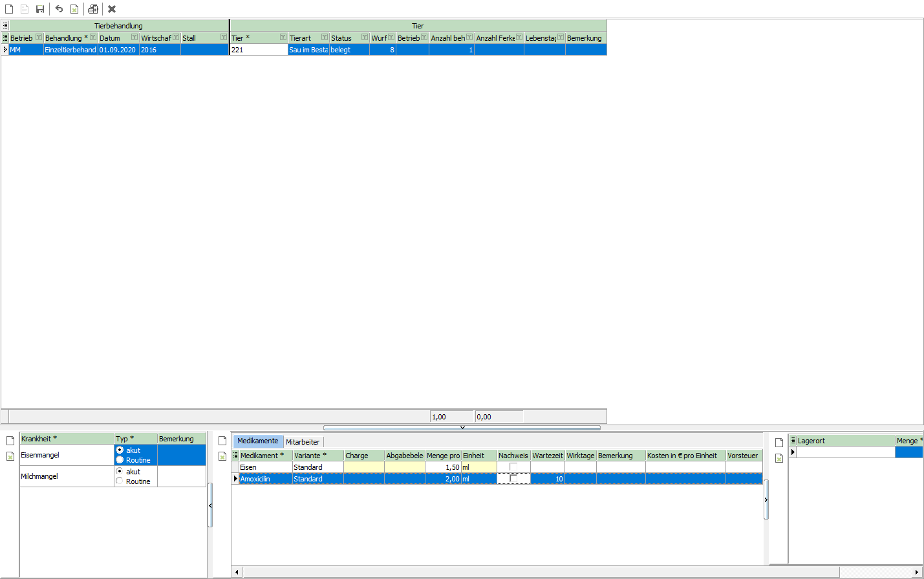The height and width of the screenshot is (579, 924).
Task: Click the black X close icon in toolbar
Action: click(x=112, y=9)
